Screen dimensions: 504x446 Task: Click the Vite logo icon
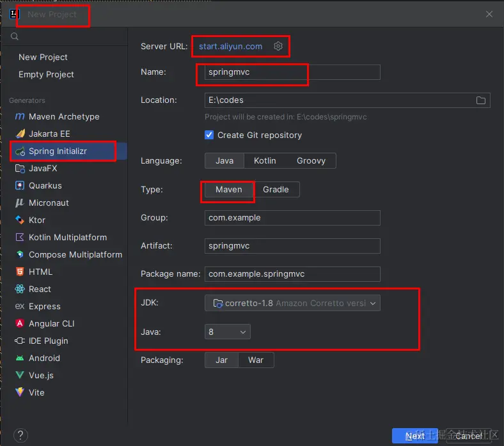(x=20, y=392)
